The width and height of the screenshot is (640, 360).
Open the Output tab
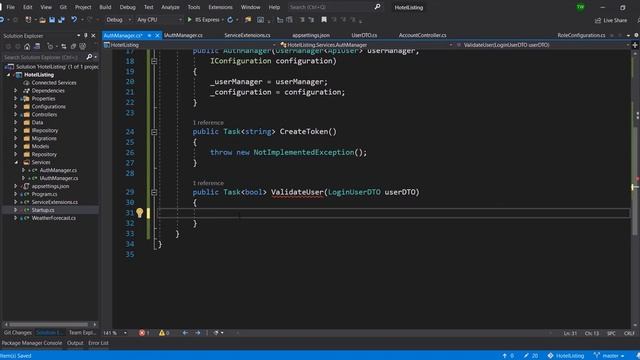(75, 343)
